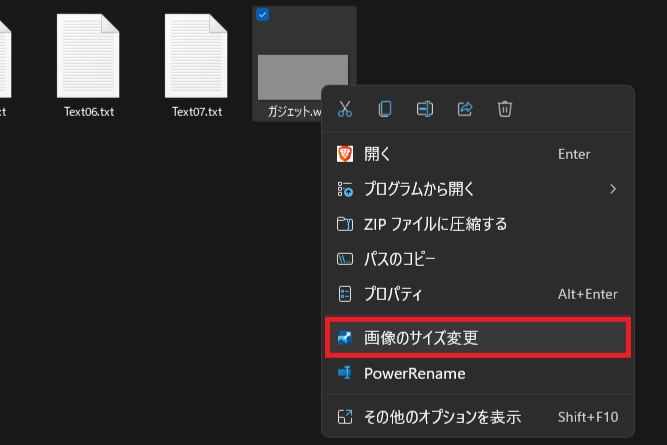Click the Share icon in context menu
This screenshot has height=445, width=667.
coord(465,109)
